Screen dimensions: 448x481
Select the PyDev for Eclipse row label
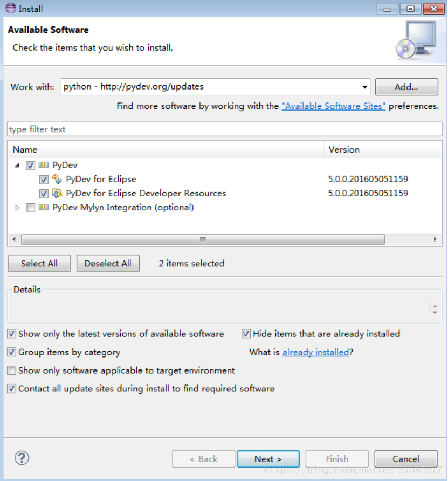click(x=101, y=179)
